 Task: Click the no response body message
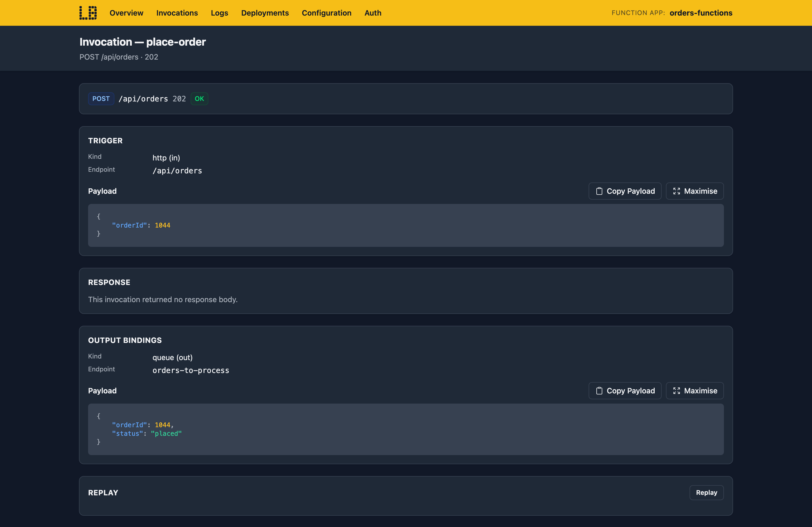click(x=163, y=299)
